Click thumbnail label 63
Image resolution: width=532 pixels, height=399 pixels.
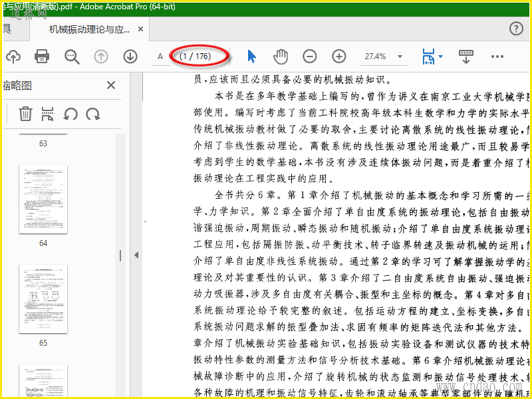click(x=43, y=144)
